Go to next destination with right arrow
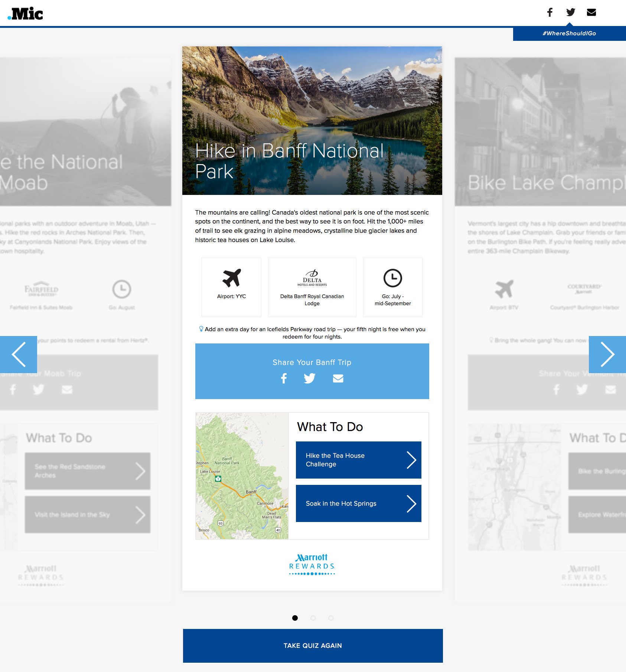 pos(607,355)
